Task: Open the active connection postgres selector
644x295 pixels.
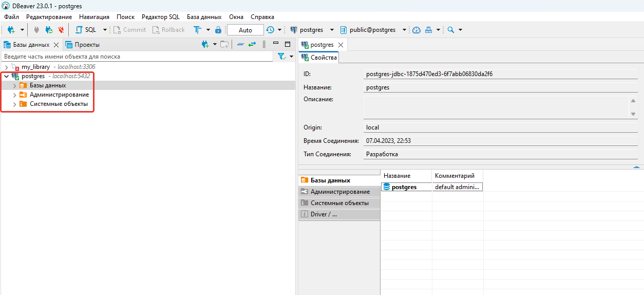Action: click(312, 30)
